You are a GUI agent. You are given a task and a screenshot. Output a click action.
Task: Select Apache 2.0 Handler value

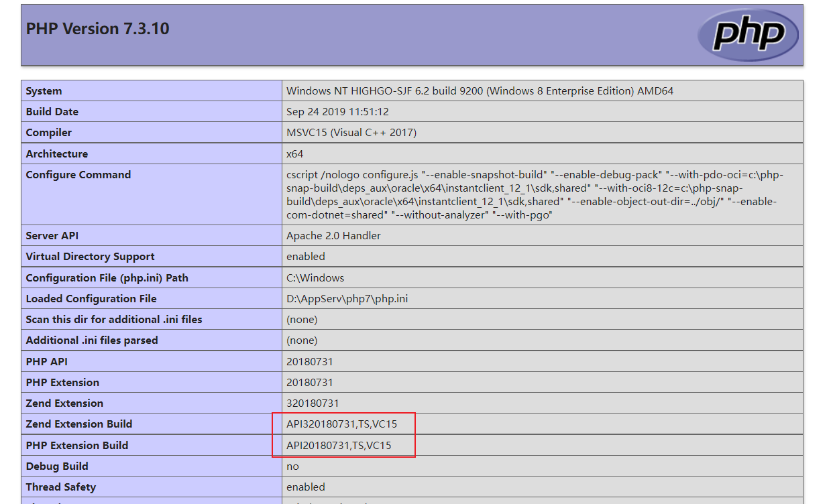(x=333, y=236)
